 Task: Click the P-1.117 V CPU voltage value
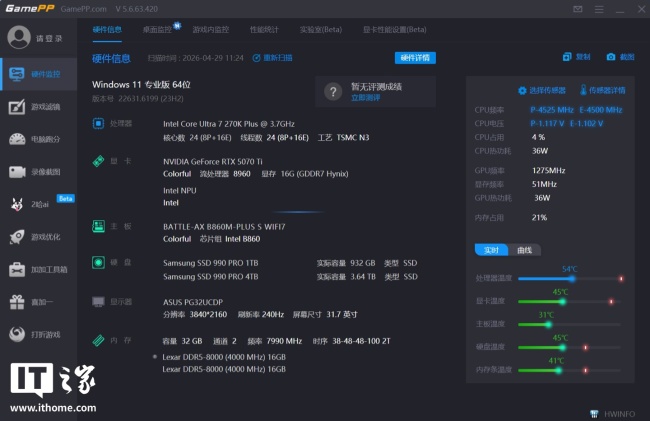[547, 123]
